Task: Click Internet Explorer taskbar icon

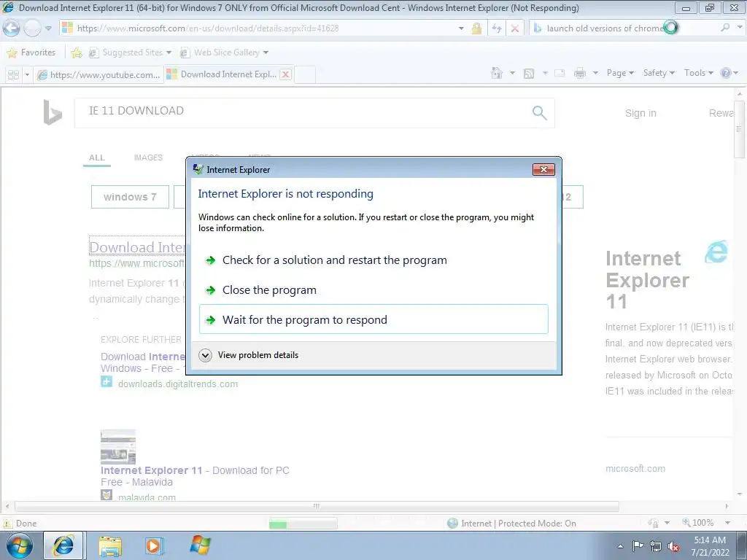Action: click(x=63, y=545)
